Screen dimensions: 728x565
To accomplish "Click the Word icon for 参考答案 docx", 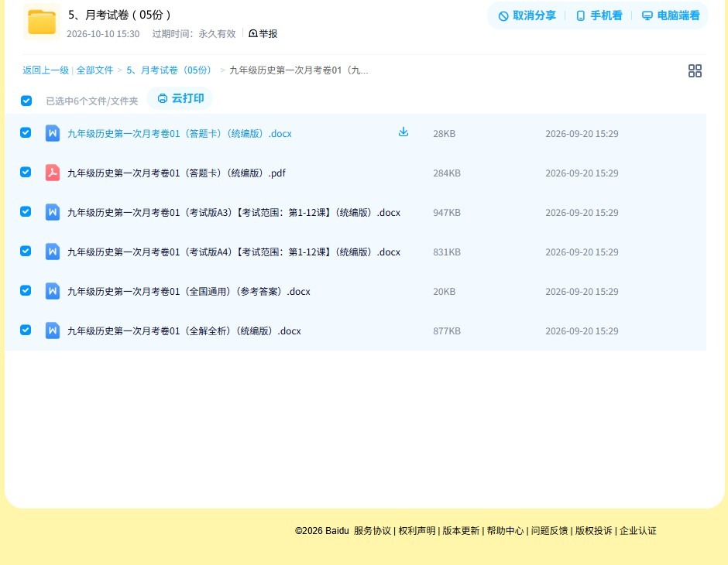I will click(53, 291).
